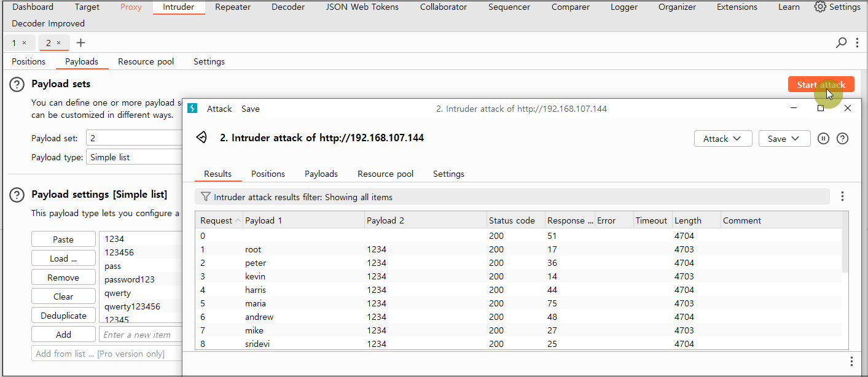Open the Payload set combo box

[x=134, y=138]
